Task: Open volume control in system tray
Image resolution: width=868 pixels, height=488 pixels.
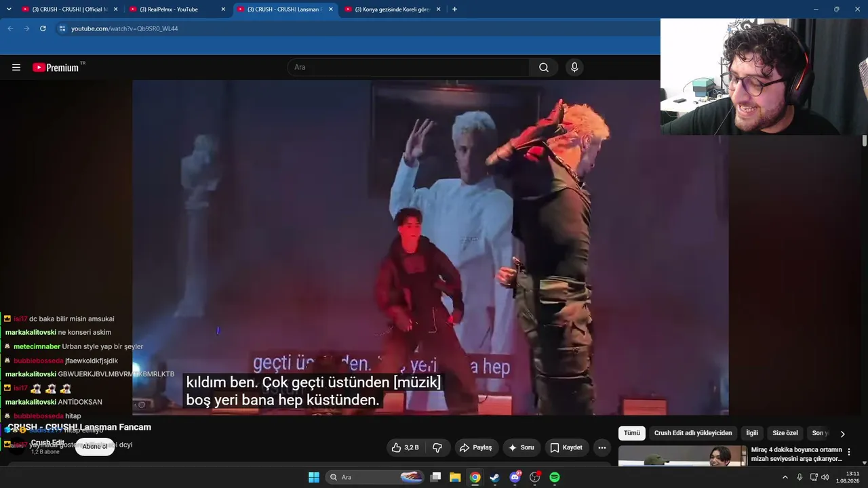Action: click(825, 477)
